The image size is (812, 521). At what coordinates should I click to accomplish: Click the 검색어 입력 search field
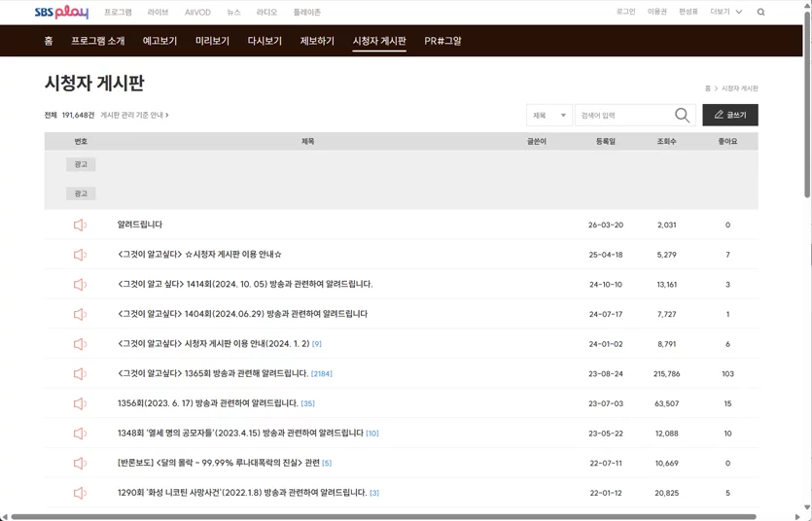coord(624,115)
